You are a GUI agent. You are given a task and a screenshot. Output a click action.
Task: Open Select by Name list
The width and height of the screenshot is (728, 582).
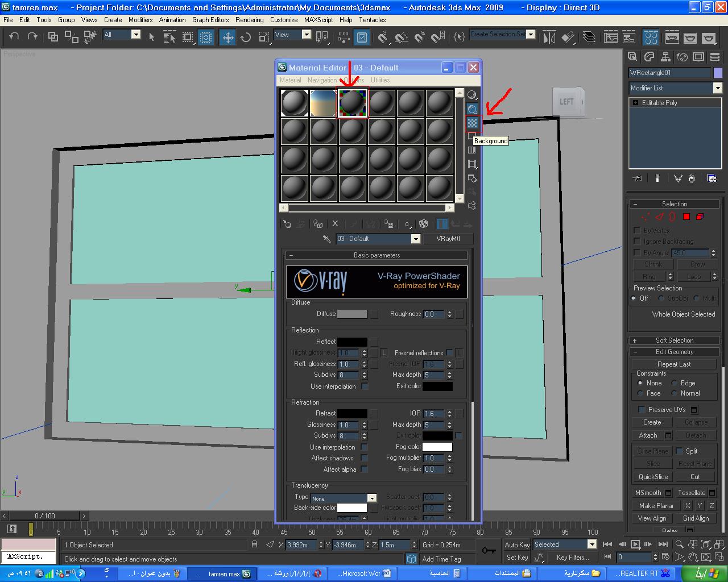pyautogui.click(x=169, y=38)
